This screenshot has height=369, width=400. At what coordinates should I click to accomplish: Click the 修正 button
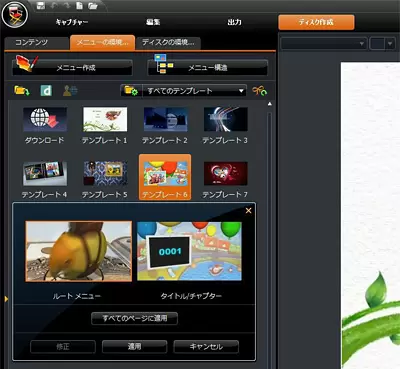click(63, 347)
